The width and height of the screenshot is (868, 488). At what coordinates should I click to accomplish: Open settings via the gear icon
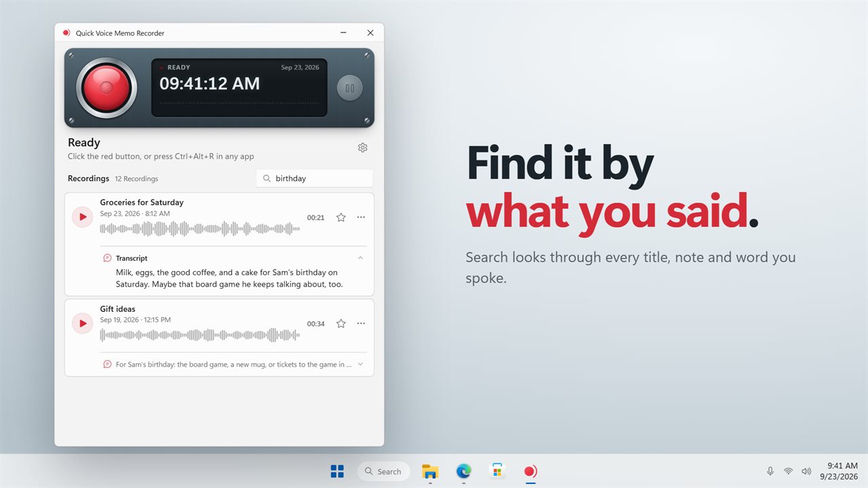pos(363,148)
